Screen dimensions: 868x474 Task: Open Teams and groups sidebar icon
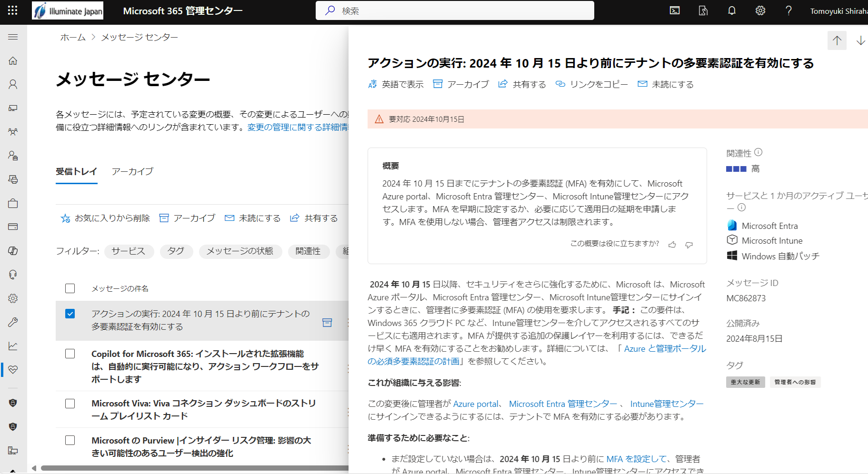pos(13,132)
